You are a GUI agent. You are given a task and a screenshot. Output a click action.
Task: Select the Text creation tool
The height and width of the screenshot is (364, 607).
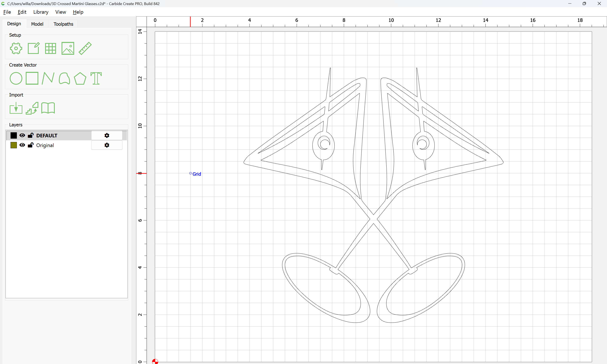click(96, 79)
